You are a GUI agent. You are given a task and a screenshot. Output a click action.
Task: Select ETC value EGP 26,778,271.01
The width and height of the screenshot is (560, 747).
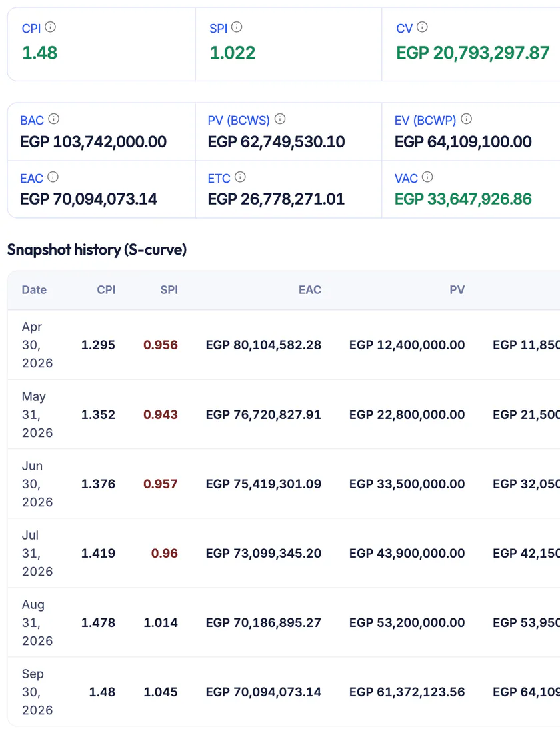276,199
